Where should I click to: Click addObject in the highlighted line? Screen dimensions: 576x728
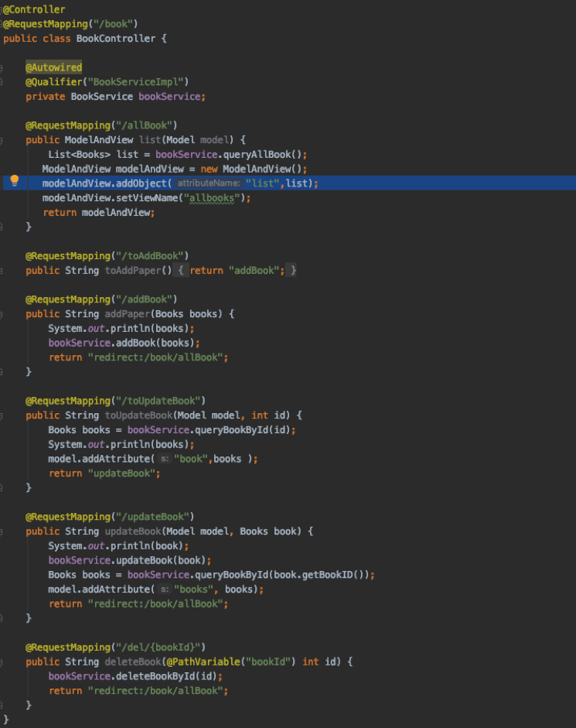[141, 183]
